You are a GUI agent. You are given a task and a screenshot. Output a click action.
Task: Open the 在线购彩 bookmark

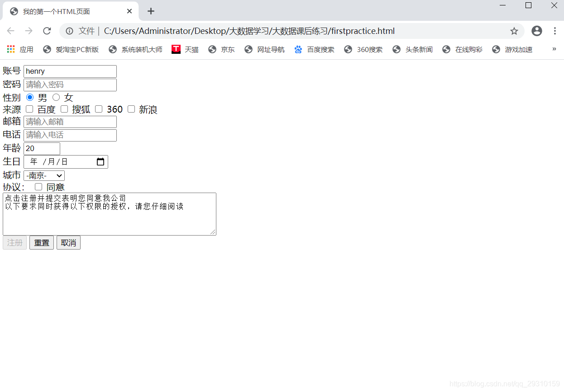coord(463,49)
